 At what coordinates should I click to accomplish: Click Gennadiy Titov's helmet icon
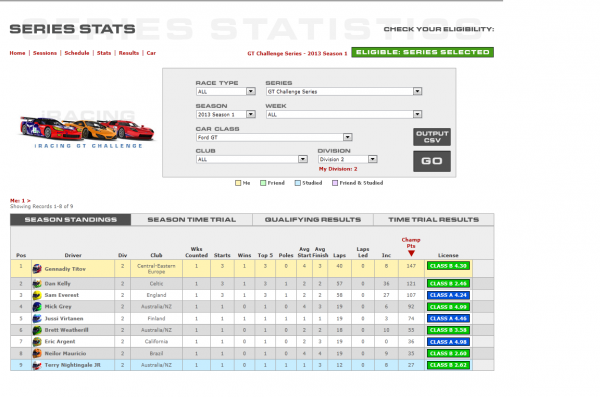click(x=37, y=269)
